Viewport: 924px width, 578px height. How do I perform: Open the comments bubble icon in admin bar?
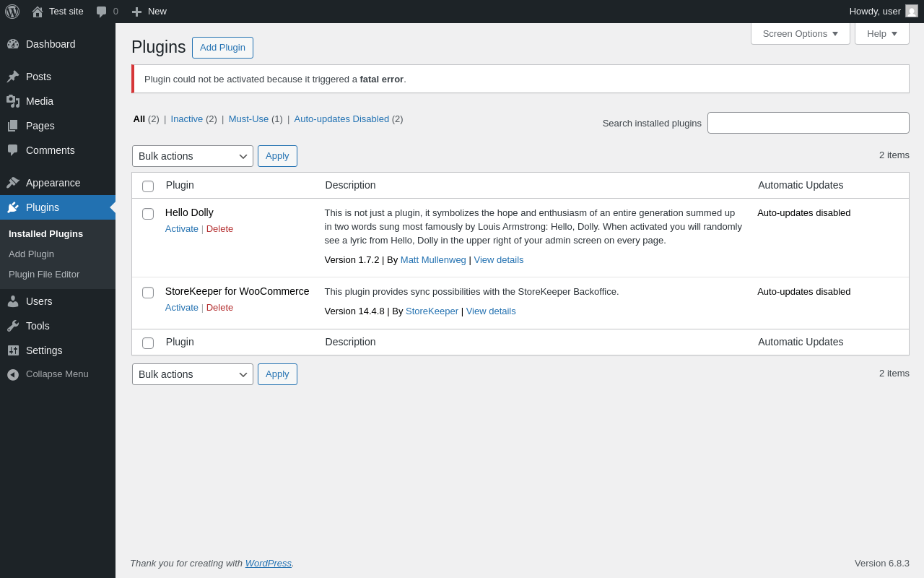[x=102, y=12]
